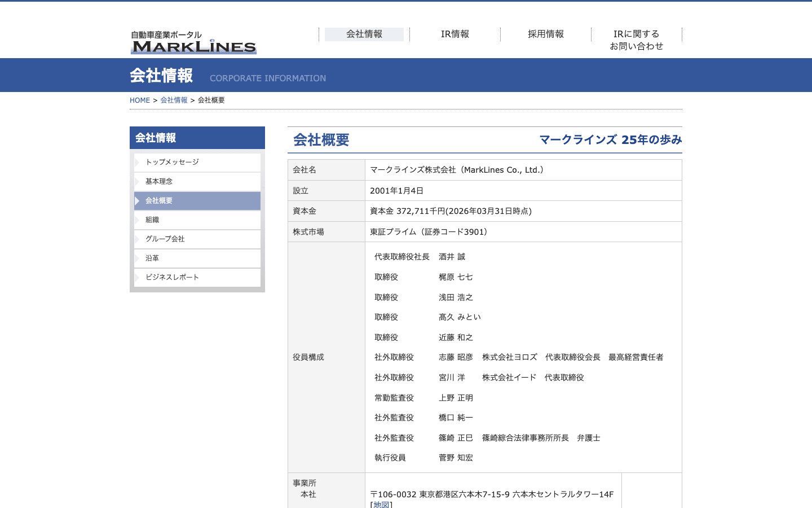812x508 pixels.
Task: Open the 地図 map link
Action: point(381,505)
